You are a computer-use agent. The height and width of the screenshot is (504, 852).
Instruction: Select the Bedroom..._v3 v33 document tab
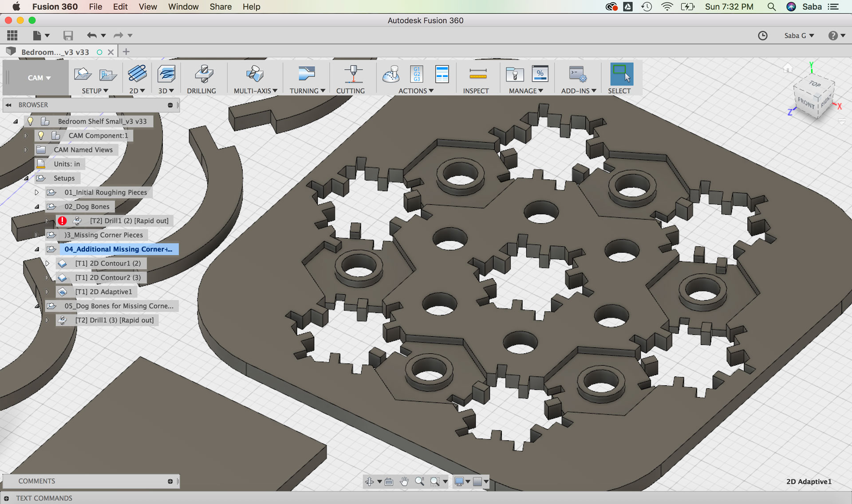click(55, 52)
